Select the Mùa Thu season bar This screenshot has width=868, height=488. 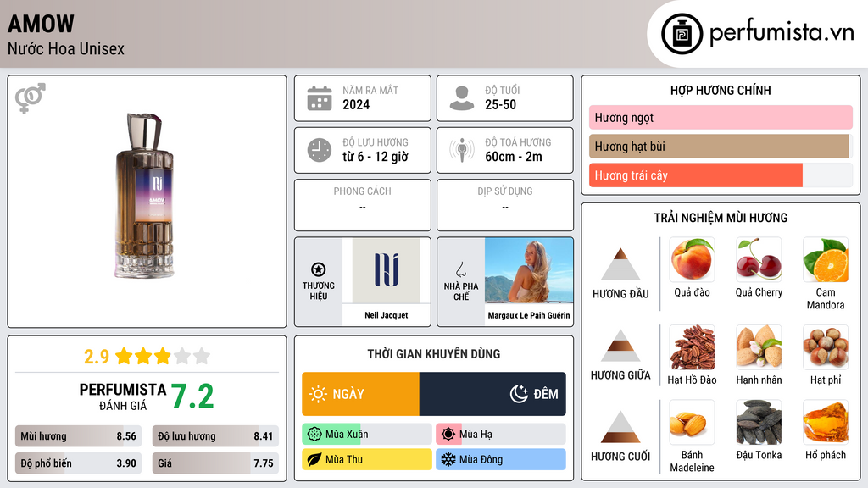367,459
